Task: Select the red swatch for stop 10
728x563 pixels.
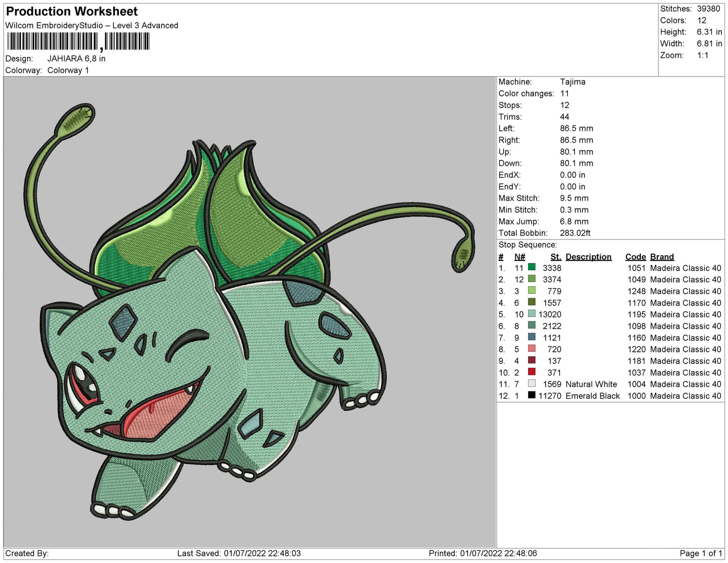Action: (532, 371)
